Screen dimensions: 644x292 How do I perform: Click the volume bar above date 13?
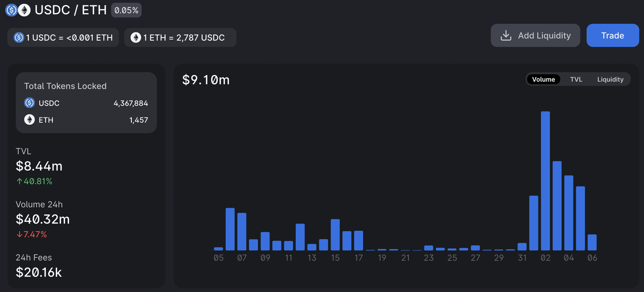[312, 247]
